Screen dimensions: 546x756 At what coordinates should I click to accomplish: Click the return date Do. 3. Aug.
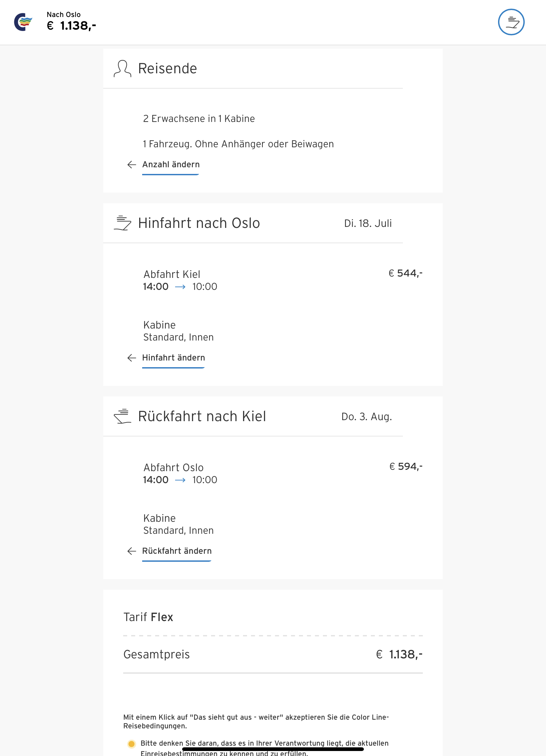(367, 417)
